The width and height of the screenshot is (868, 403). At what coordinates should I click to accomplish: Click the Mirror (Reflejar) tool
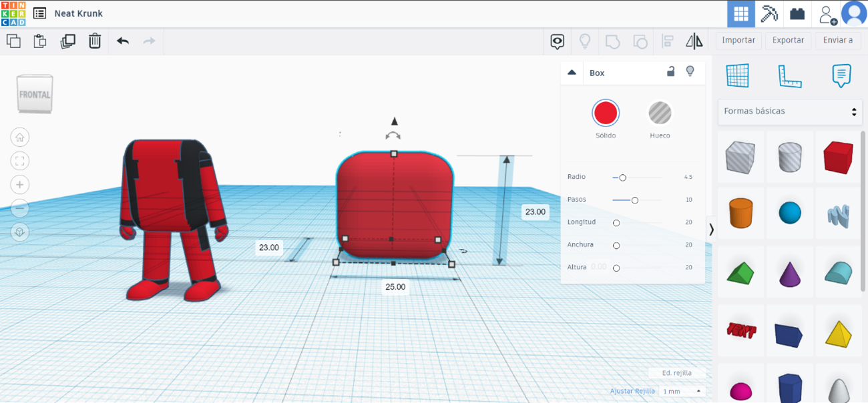coord(694,41)
